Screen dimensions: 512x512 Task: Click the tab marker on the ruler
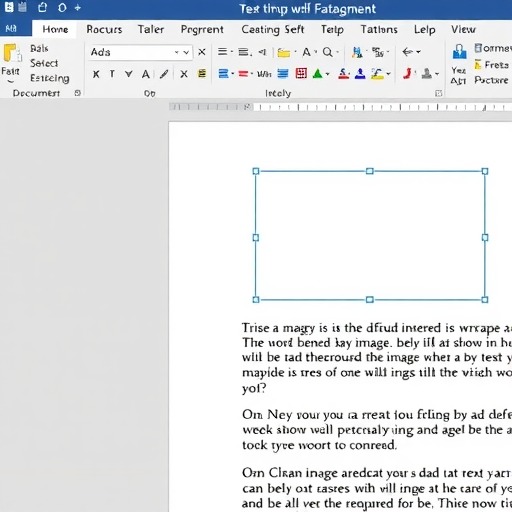(x=247, y=107)
